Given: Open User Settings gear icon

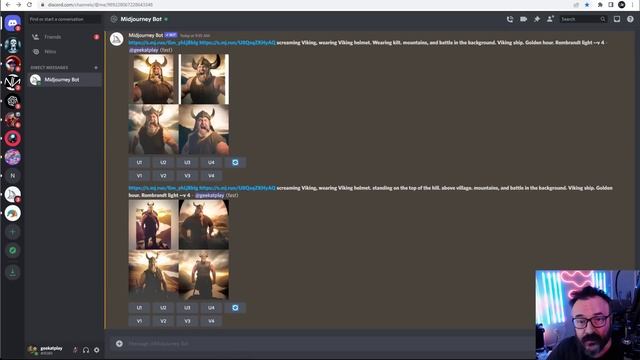Looking at the screenshot, I should tap(96, 350).
